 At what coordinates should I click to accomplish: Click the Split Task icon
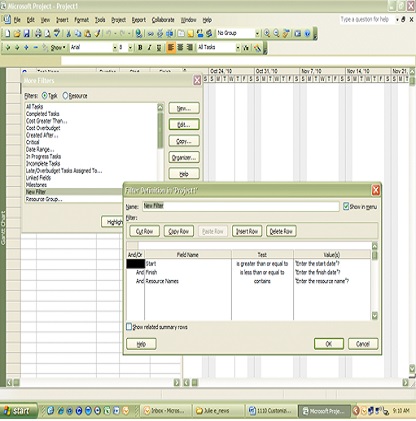point(170,33)
